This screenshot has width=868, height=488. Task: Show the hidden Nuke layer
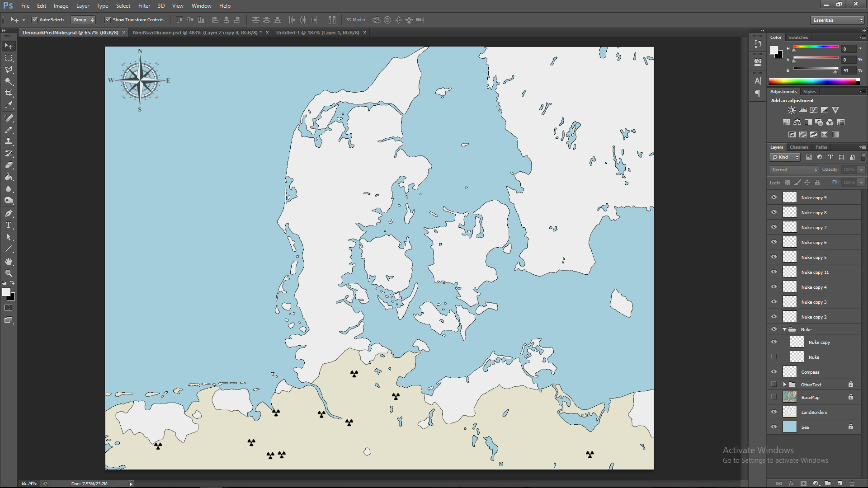pos(774,357)
